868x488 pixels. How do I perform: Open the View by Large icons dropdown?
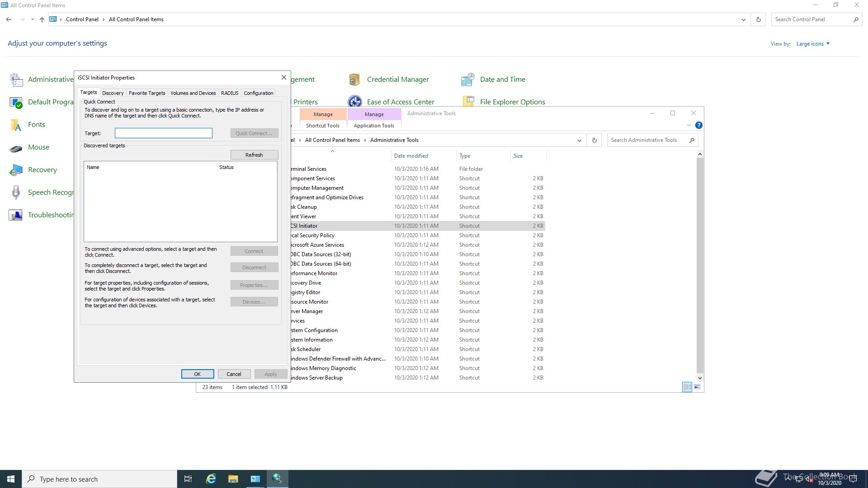click(x=813, y=44)
